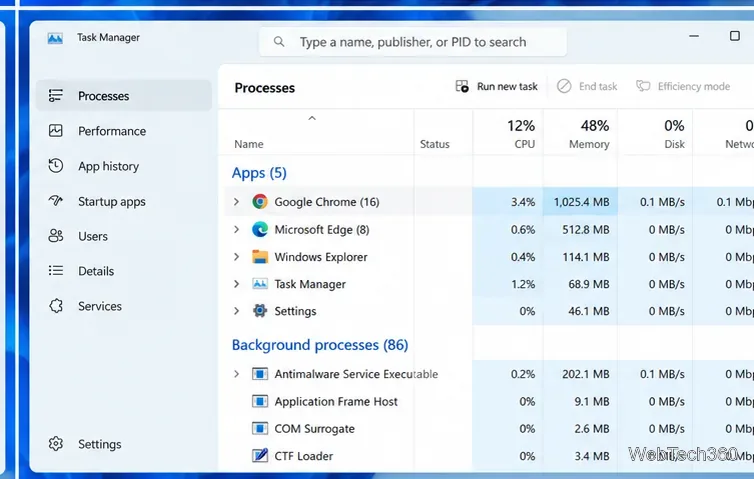Click the COM Surrogate icon
The height and width of the screenshot is (479, 754).
(x=260, y=429)
